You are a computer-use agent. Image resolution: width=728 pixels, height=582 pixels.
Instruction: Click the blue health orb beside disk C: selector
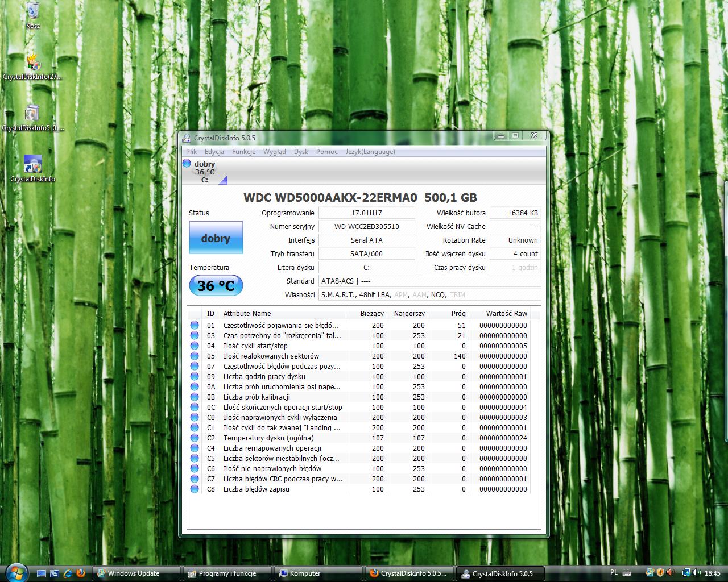[187, 164]
